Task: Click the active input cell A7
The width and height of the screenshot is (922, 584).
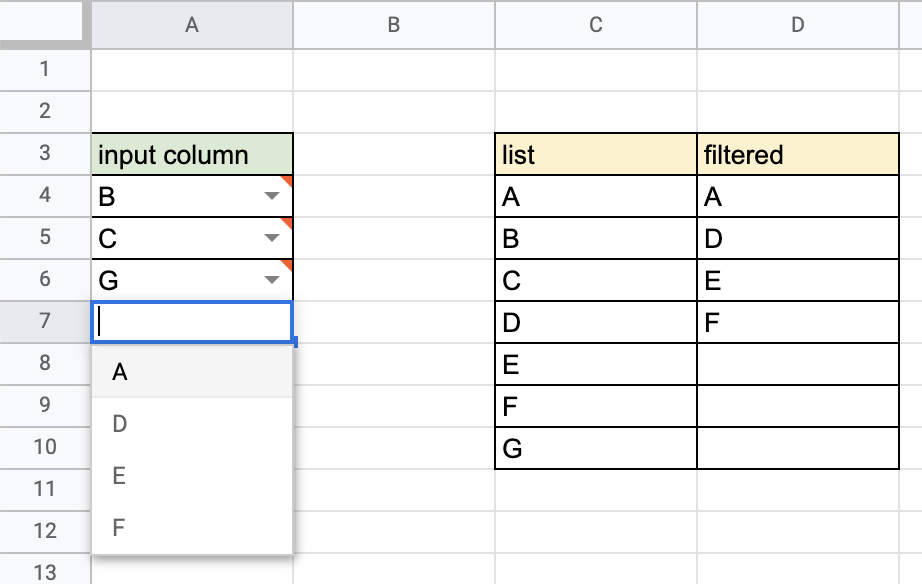Action: (x=192, y=322)
